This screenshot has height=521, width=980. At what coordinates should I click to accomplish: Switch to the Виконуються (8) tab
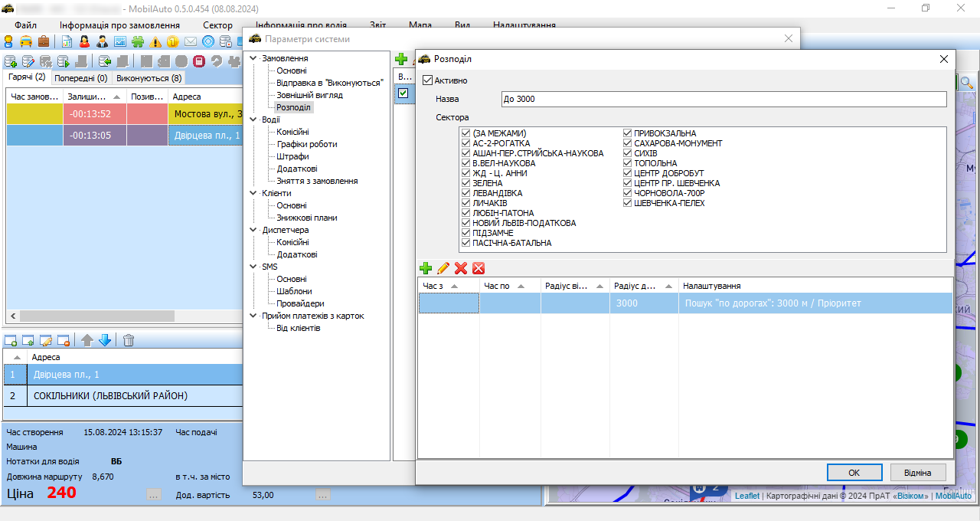(149, 78)
